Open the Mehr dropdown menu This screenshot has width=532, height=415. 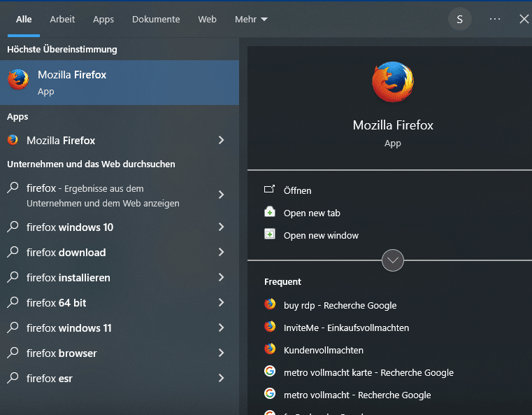click(x=251, y=20)
